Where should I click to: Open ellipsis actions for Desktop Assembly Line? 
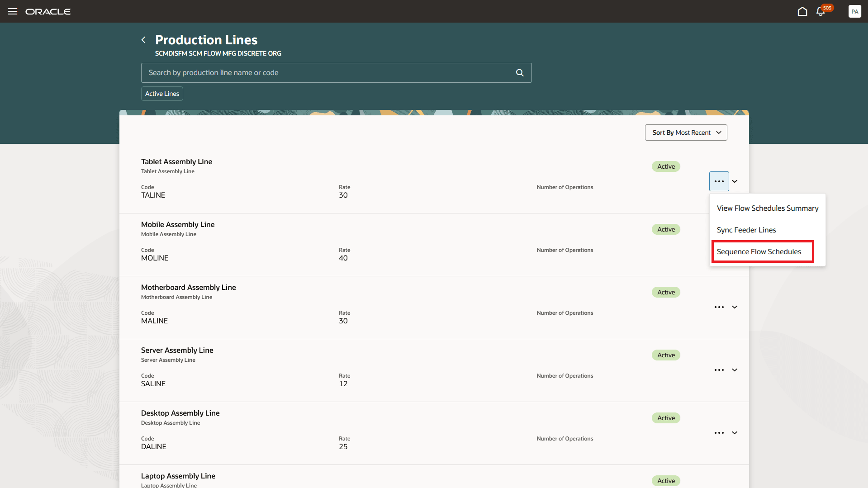[x=719, y=433]
